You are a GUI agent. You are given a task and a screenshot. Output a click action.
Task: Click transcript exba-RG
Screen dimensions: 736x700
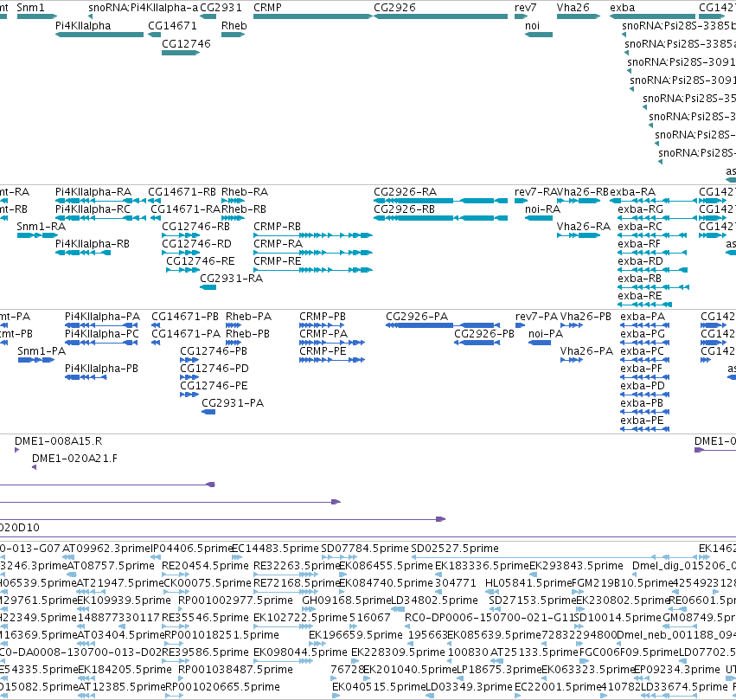(640, 209)
